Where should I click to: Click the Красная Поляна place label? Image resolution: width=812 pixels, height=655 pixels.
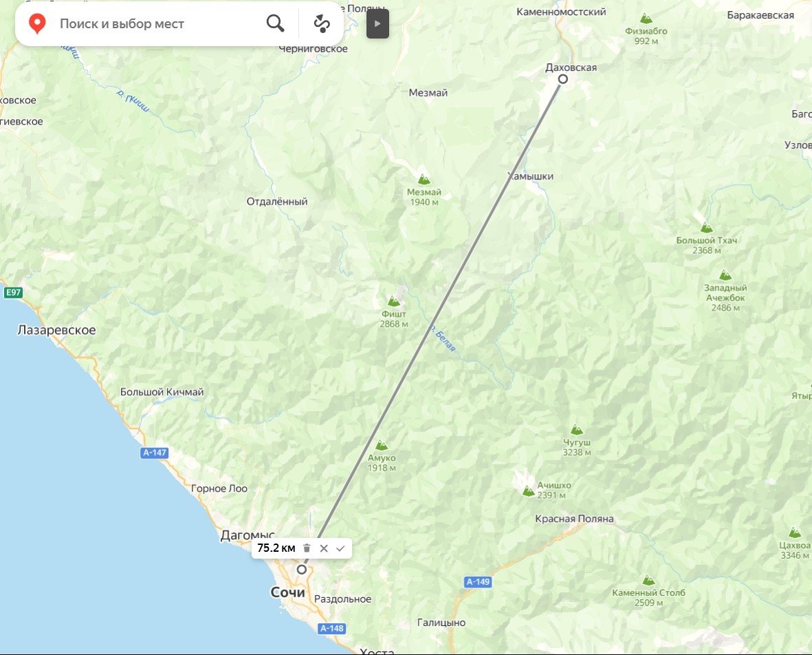point(574,519)
